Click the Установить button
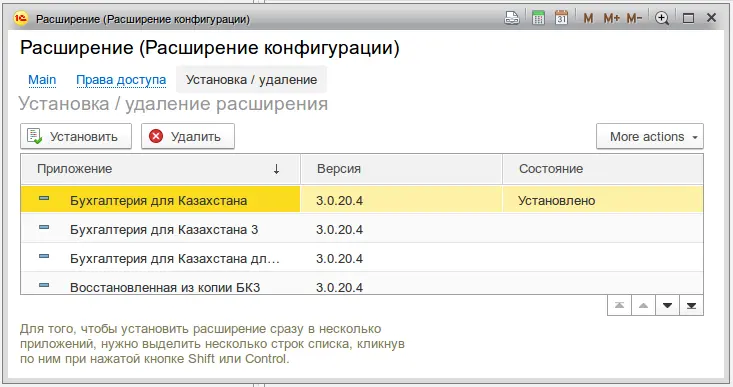 click(x=76, y=136)
